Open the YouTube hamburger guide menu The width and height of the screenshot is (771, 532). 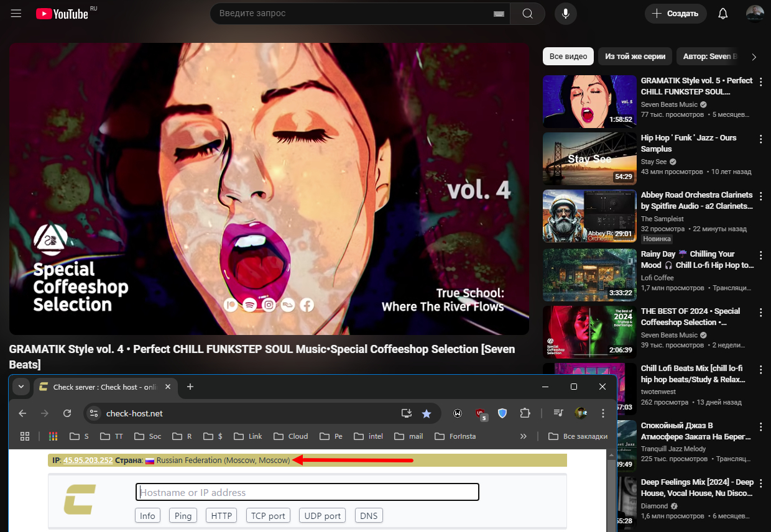[16, 13]
